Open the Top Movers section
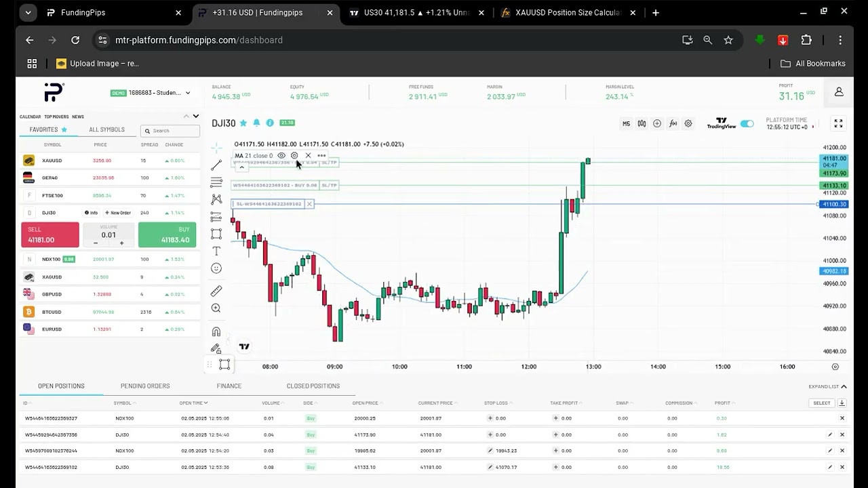 56,117
